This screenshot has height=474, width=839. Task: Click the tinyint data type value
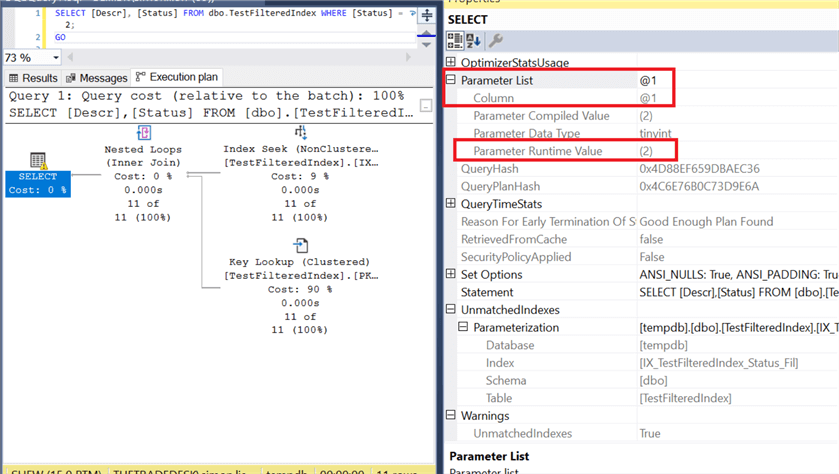click(655, 133)
